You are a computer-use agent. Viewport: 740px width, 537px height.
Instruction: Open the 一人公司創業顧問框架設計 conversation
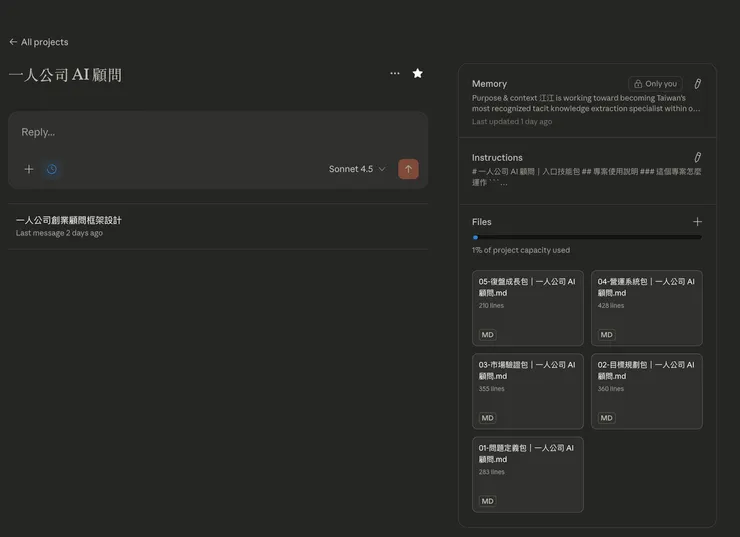point(218,226)
